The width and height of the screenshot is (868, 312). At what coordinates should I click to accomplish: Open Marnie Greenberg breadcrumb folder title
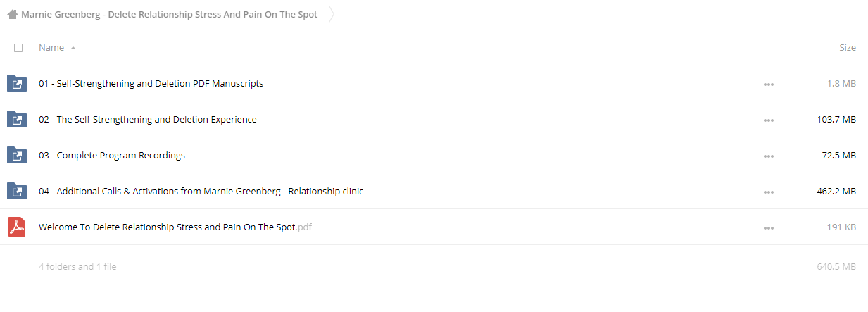(x=169, y=14)
